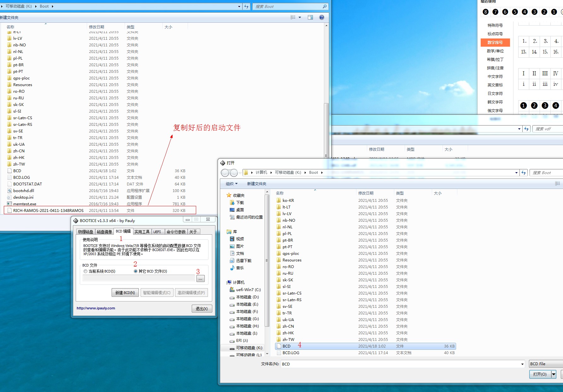Click the 文件名 input field
Viewport: 563px width, 392px height.
(x=400, y=364)
